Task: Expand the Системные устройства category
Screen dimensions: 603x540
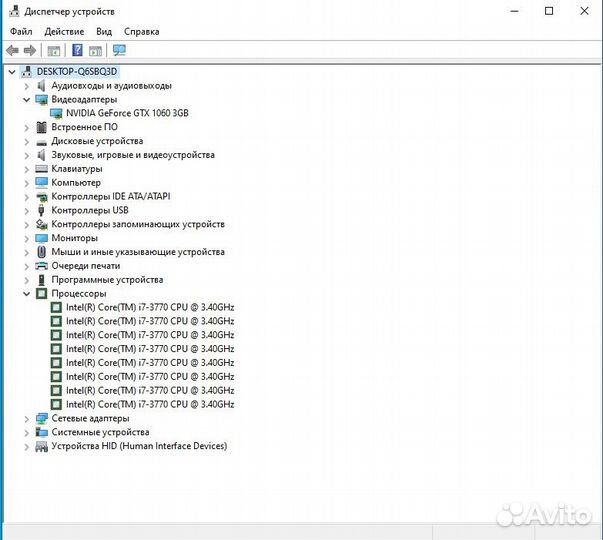Action: pos(27,433)
